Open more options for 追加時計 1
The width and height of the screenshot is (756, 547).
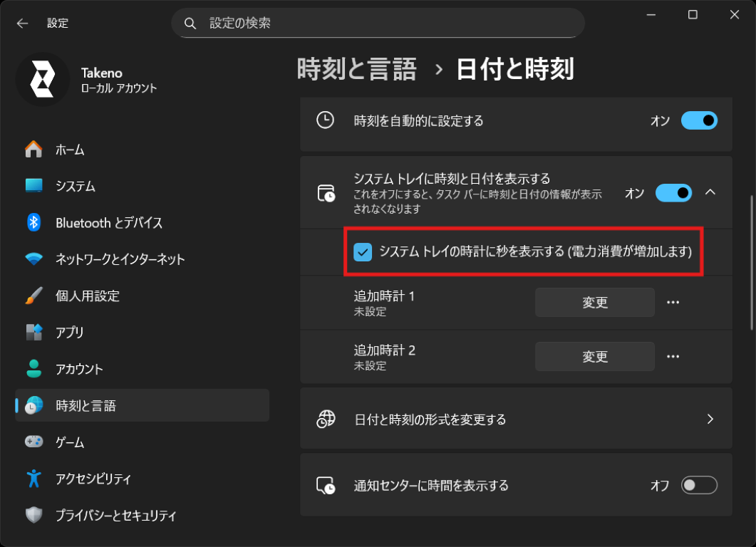tap(673, 302)
